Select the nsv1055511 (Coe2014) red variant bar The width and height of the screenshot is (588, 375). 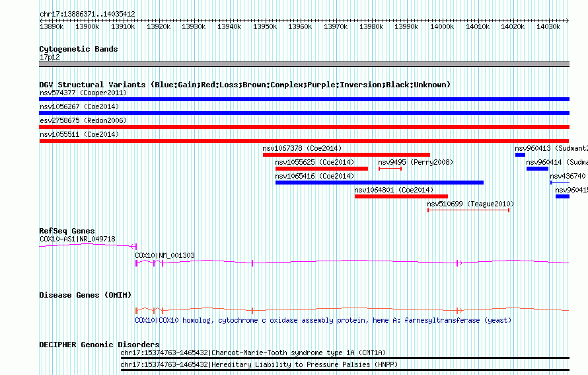click(304, 141)
